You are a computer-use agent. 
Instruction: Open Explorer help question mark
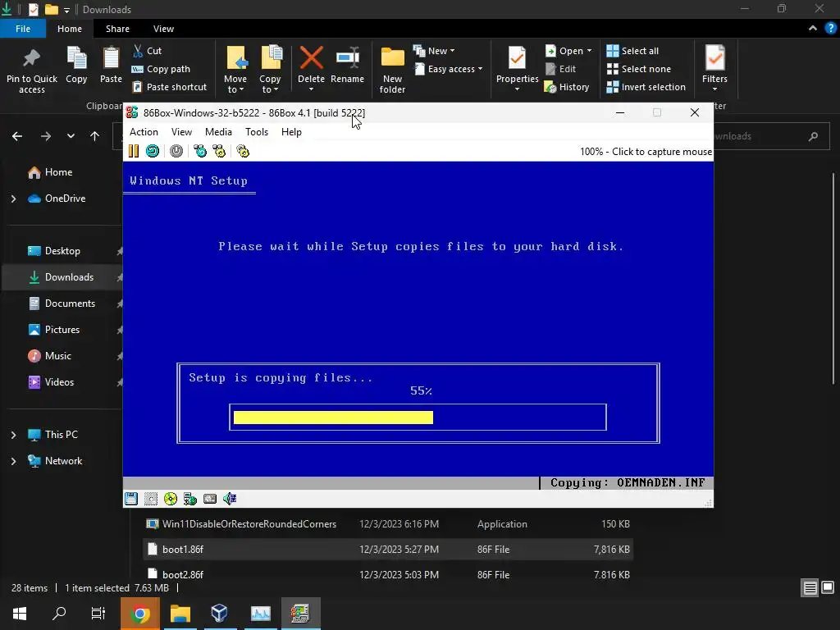coord(830,29)
